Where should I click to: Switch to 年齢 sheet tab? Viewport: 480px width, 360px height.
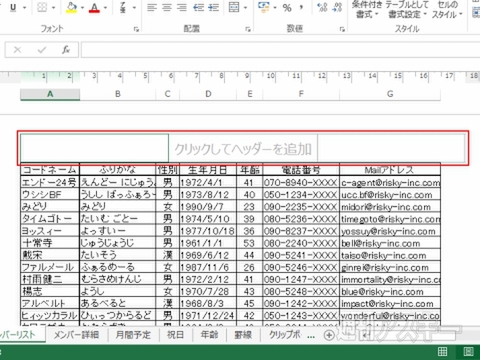pos(210,334)
